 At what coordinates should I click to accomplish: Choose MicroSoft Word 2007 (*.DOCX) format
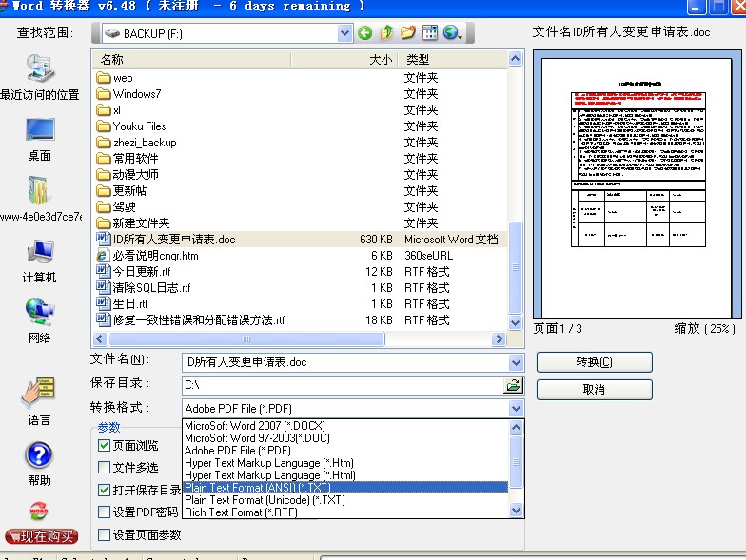255,426
